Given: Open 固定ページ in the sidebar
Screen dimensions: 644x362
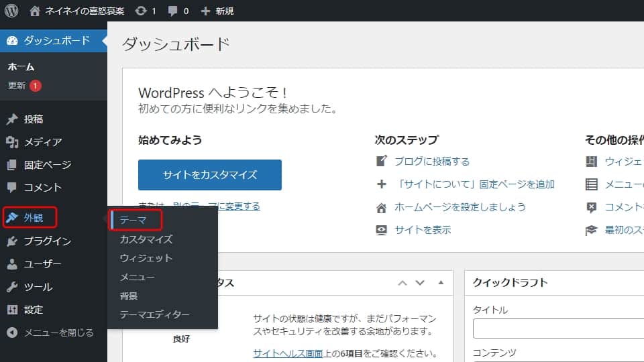Looking at the screenshot, I should (48, 165).
